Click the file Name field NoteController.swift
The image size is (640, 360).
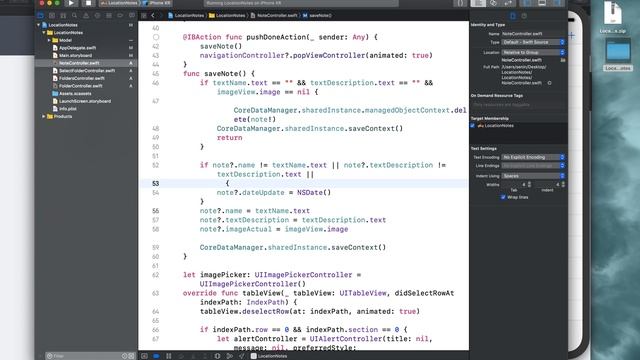tap(533, 34)
